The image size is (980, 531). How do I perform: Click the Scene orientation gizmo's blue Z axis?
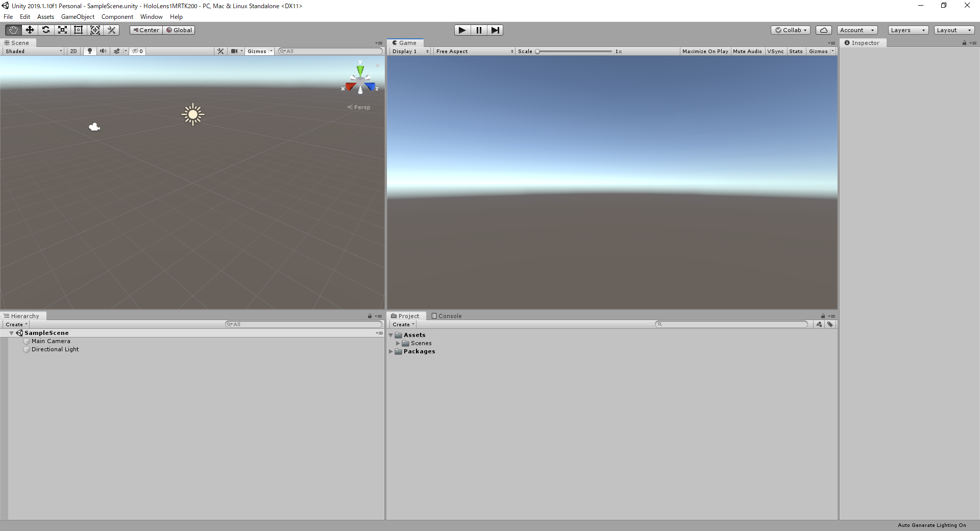coord(370,87)
